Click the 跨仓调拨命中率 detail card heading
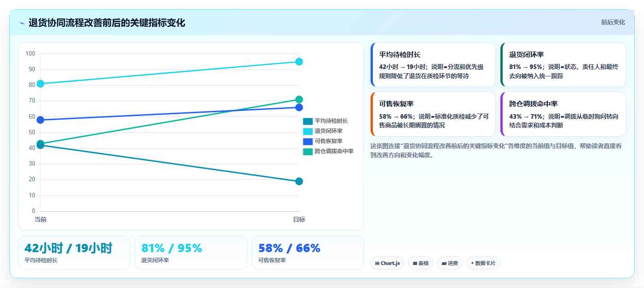This screenshot has height=288, width=644. tap(534, 104)
